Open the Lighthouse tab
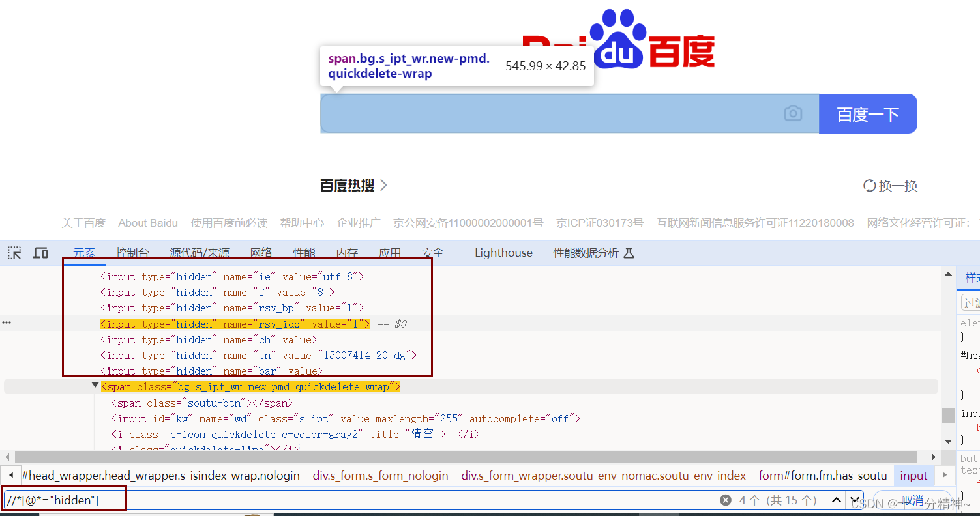 [503, 253]
